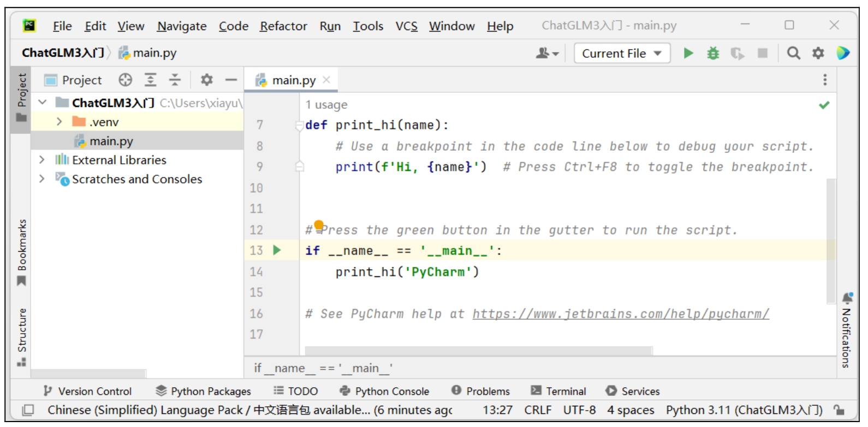The image size is (868, 427).
Task: Expand all icon in Project panel
Action: (x=150, y=80)
